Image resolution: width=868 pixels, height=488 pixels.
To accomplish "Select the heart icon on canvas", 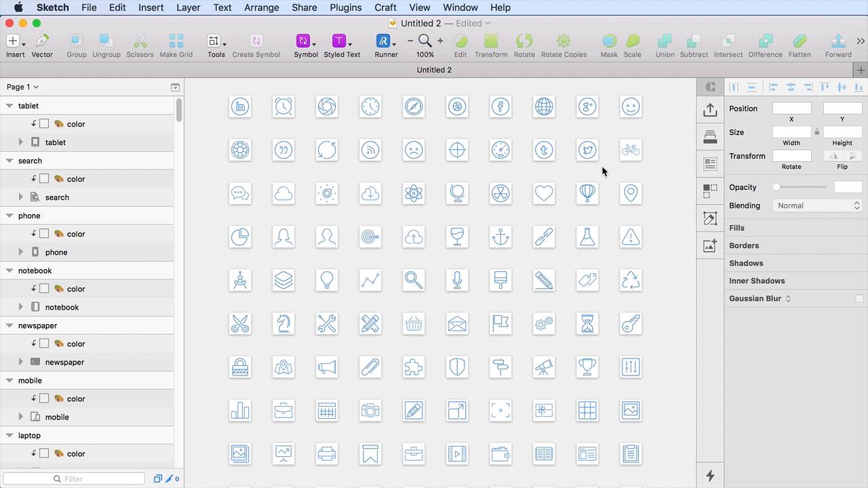I will coord(544,193).
